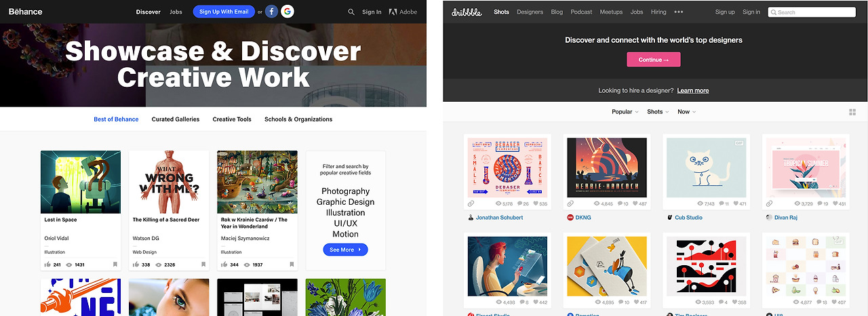Click the Sign Up With Email button
The width and height of the screenshot is (868, 316).
click(224, 12)
